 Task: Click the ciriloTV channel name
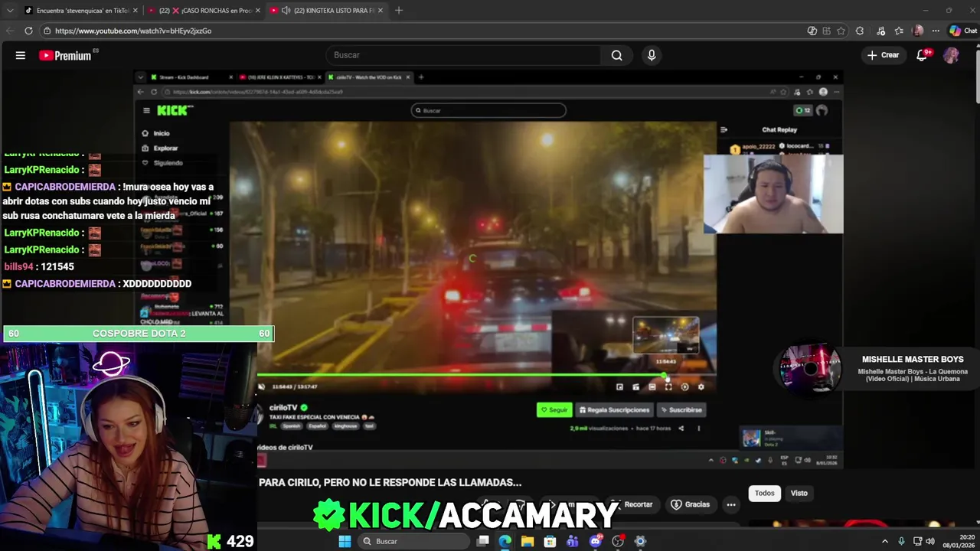tap(283, 408)
